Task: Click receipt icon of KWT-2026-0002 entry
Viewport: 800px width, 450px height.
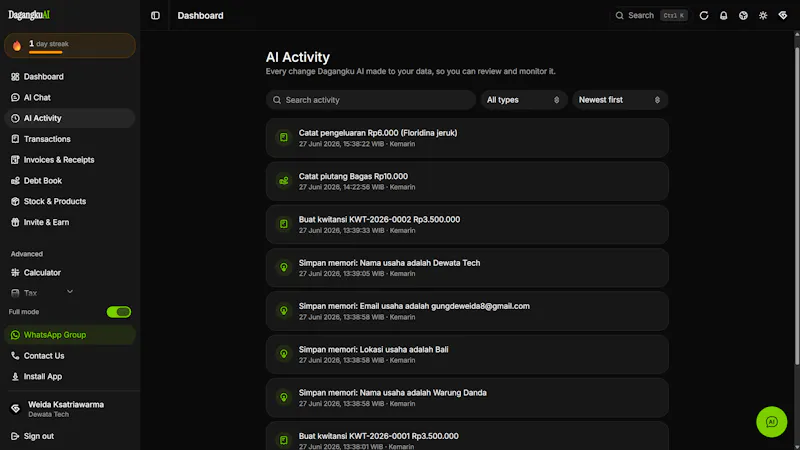Action: coord(284,224)
